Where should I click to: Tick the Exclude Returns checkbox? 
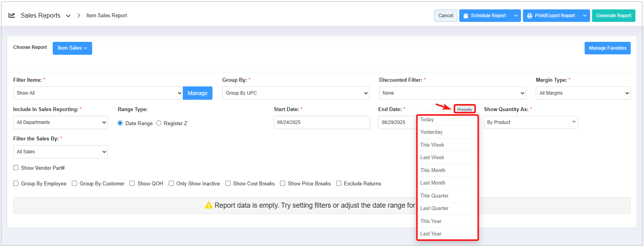click(x=339, y=183)
